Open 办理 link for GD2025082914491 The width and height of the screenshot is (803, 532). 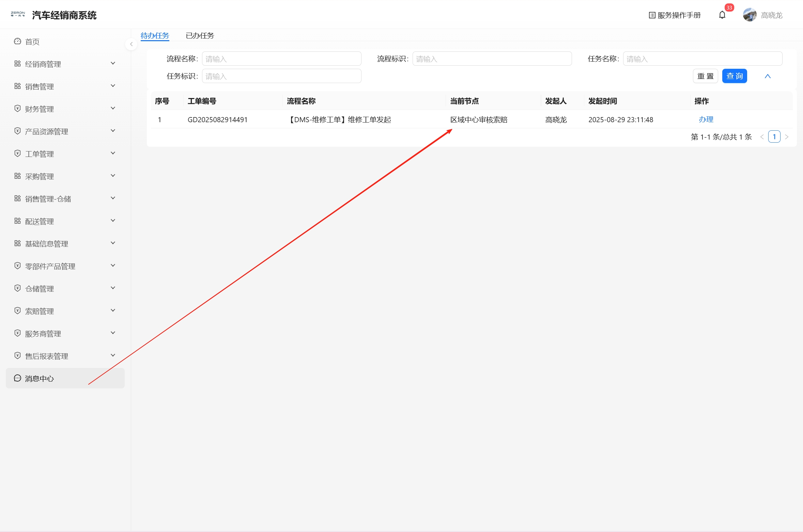pyautogui.click(x=706, y=119)
